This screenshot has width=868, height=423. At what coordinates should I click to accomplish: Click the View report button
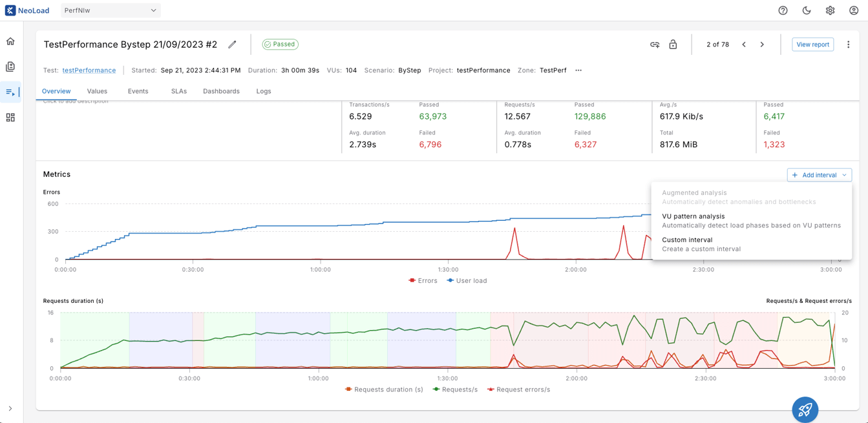click(812, 45)
